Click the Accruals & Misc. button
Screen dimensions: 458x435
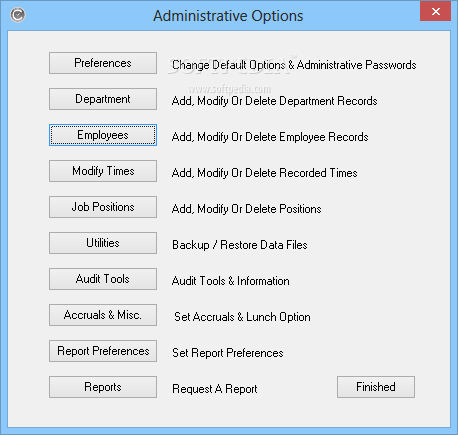point(103,315)
